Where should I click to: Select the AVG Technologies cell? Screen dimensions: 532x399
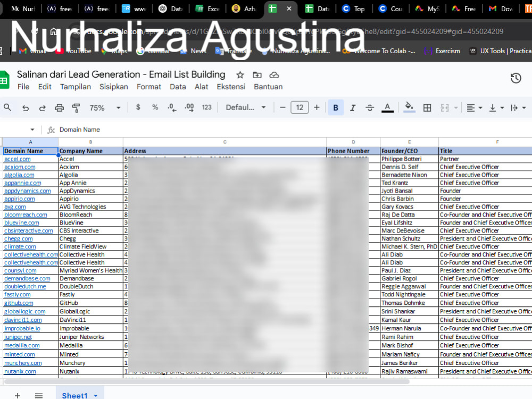90,206
